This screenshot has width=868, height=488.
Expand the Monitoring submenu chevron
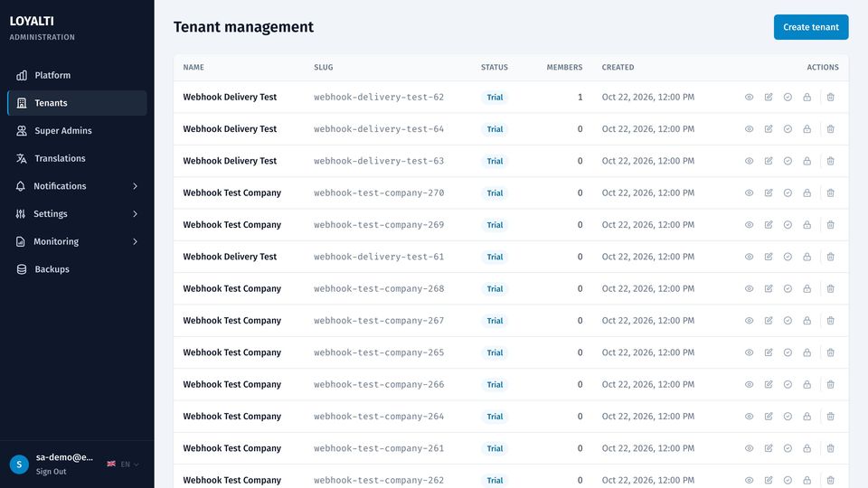(x=135, y=241)
